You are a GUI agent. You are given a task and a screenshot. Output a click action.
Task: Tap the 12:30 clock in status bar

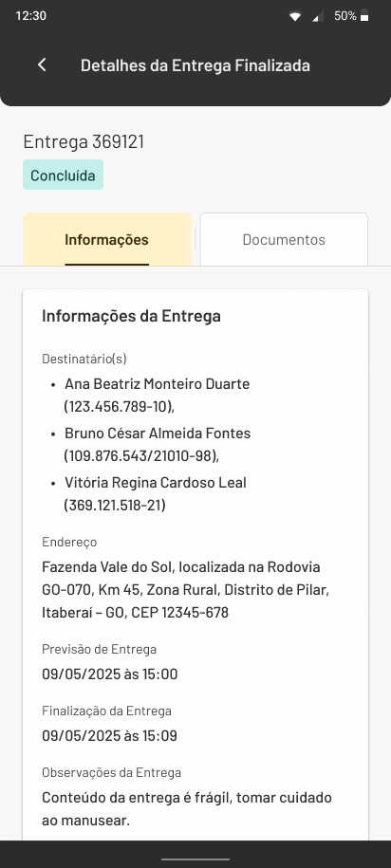[31, 16]
